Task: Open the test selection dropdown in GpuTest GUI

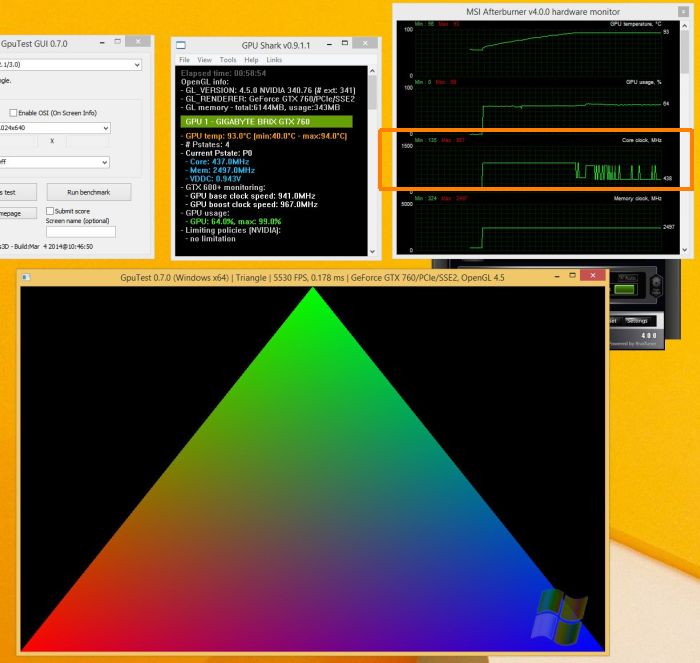Action: click(71, 65)
